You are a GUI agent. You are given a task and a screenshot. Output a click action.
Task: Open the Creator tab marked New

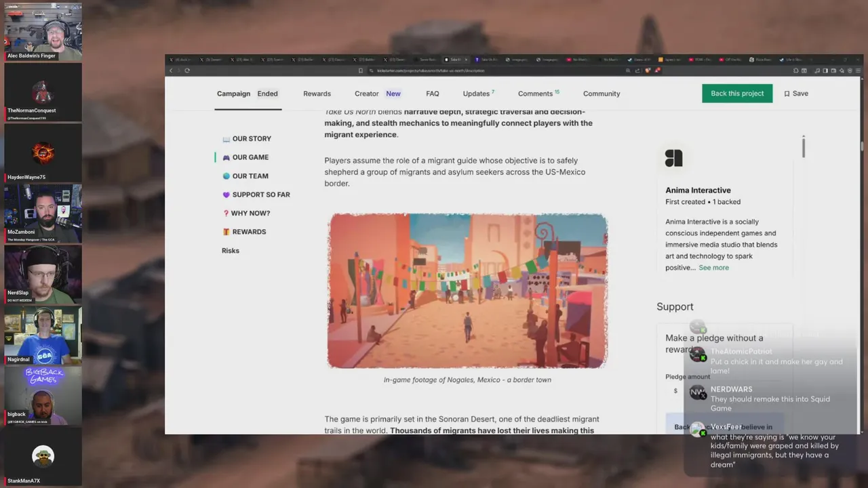pos(377,94)
